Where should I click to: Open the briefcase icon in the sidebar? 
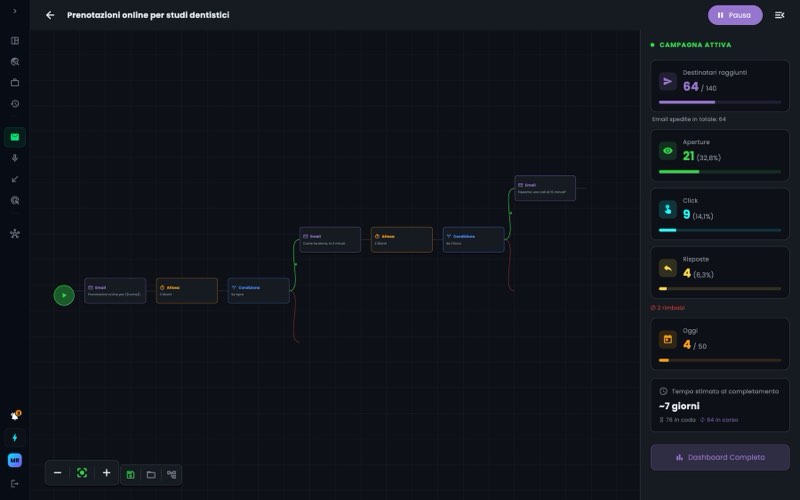tap(15, 83)
